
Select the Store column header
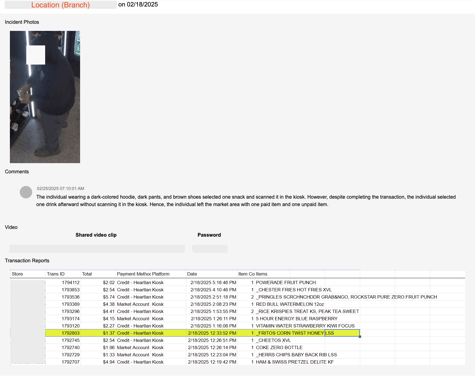pyautogui.click(x=17, y=274)
